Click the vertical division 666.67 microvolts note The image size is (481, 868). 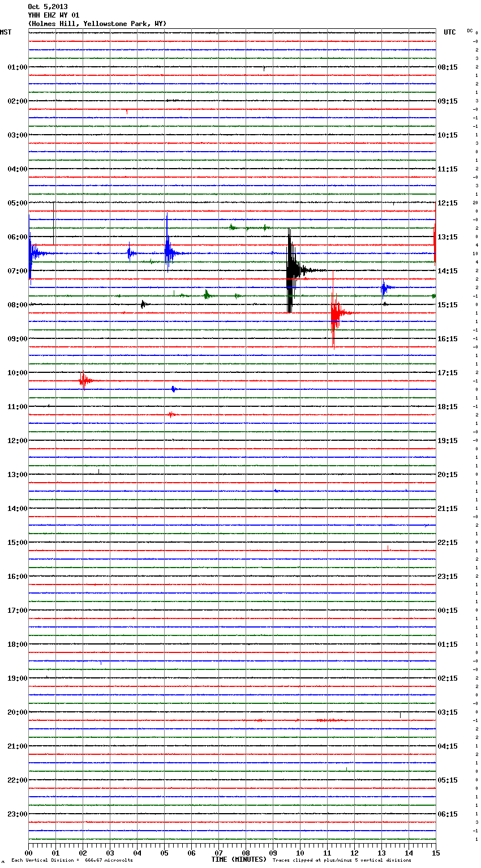pos(72,860)
